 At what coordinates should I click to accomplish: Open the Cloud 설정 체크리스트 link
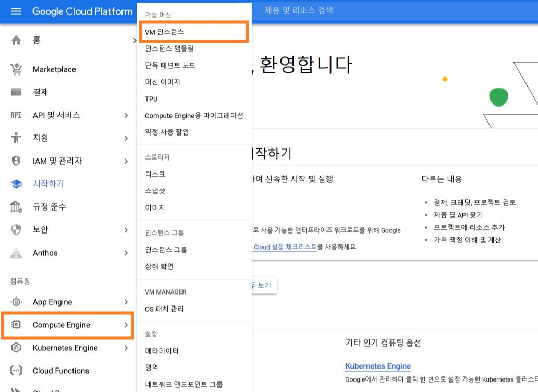(285, 247)
